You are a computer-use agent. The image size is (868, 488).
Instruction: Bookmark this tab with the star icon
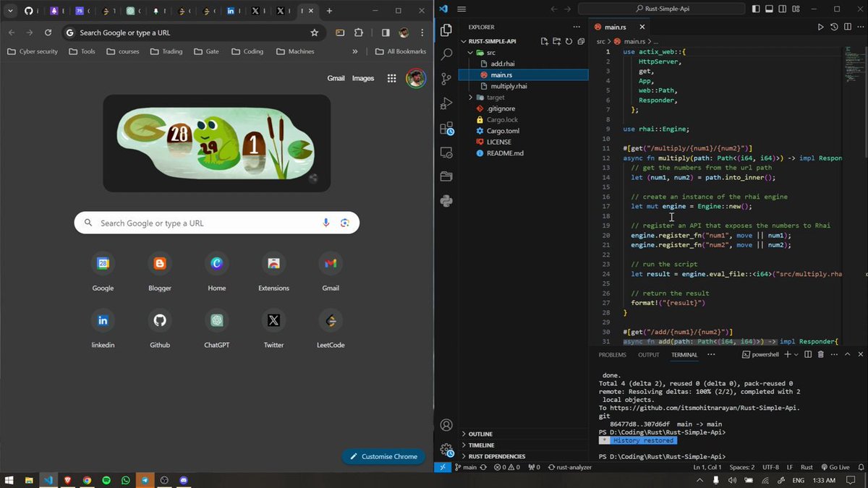click(314, 33)
